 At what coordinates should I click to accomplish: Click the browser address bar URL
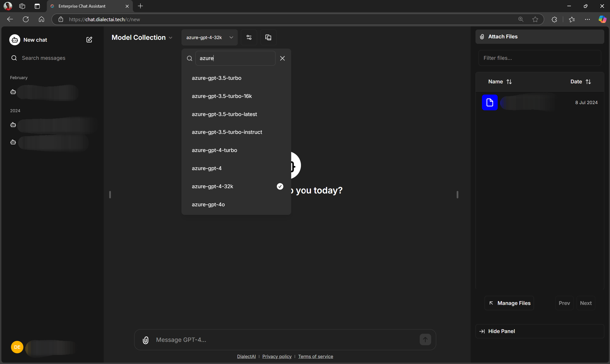(105, 19)
